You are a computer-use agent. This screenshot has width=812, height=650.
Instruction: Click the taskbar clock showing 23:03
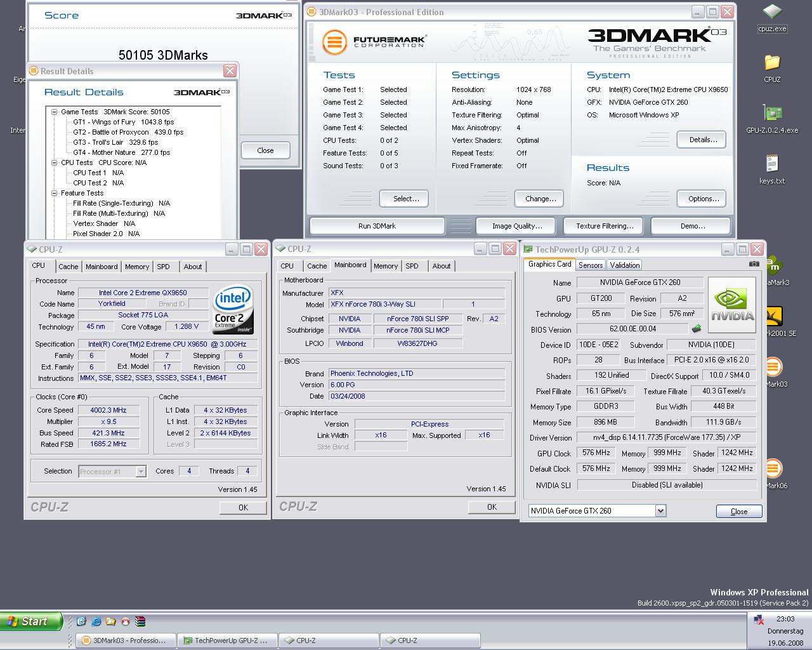coord(785,619)
